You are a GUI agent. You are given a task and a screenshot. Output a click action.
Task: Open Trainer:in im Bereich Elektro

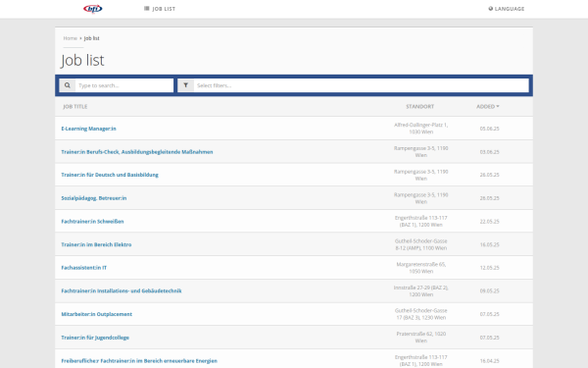click(x=96, y=244)
